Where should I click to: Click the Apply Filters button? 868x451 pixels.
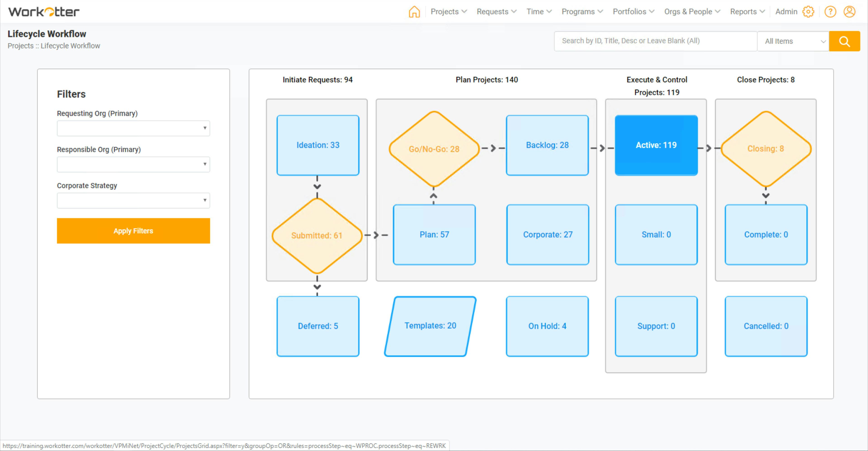pos(133,231)
